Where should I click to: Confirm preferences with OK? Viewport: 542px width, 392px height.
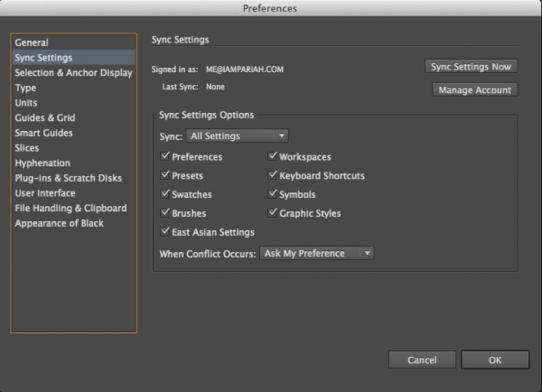tap(495, 359)
